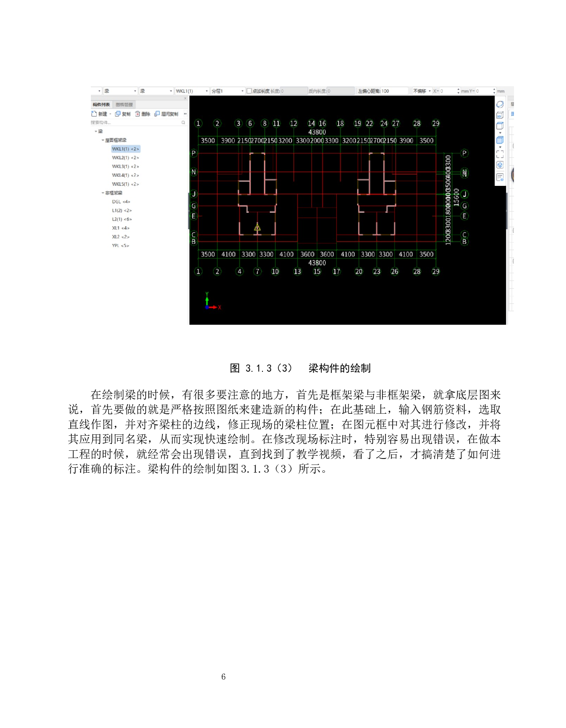Click the 复制 copy component icon
The width and height of the screenshot is (566, 728).
click(x=118, y=114)
